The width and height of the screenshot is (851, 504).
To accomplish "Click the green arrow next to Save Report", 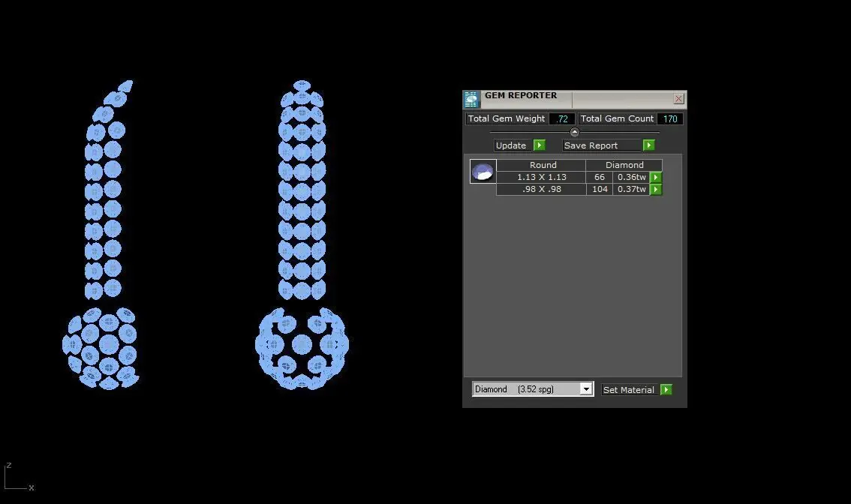I will (x=648, y=145).
